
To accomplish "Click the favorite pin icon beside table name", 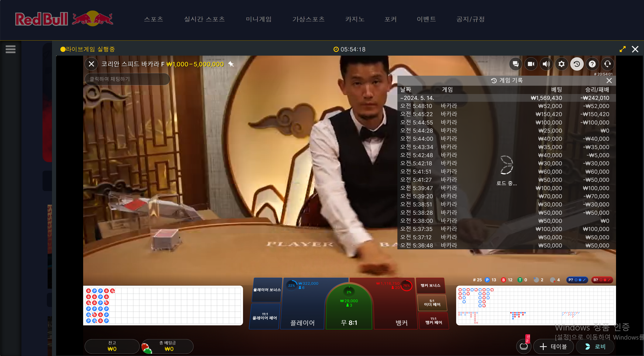I will point(231,64).
